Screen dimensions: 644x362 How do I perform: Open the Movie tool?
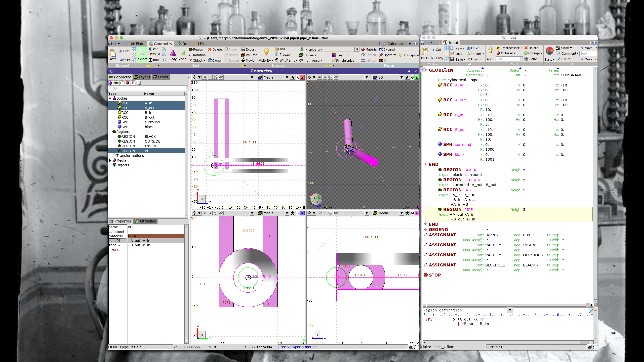click(x=248, y=60)
